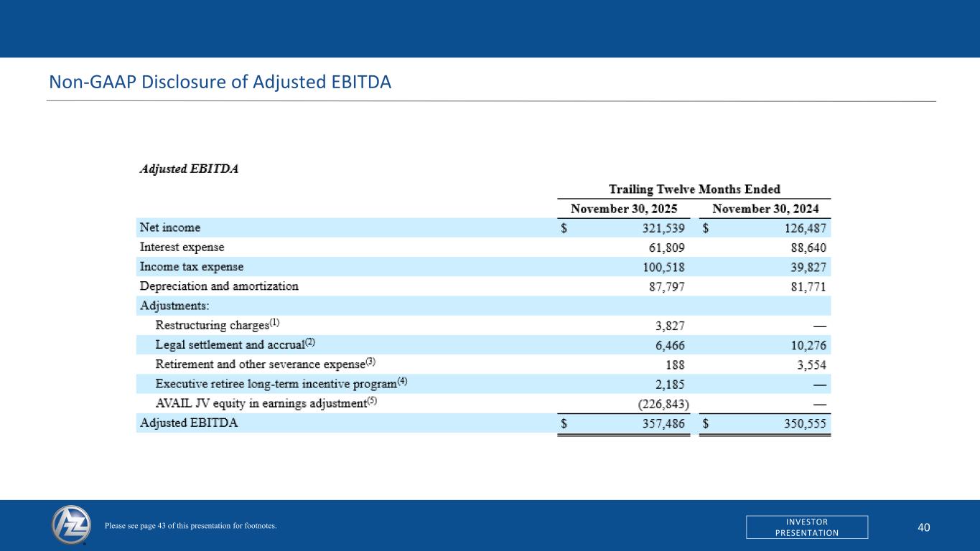Click the Adjusted EBITDA table heading

[188, 169]
